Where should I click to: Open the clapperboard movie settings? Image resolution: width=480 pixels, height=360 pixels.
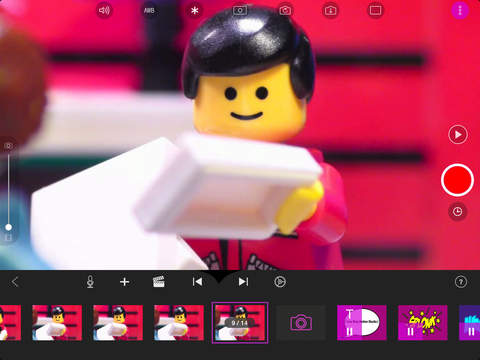point(159,282)
